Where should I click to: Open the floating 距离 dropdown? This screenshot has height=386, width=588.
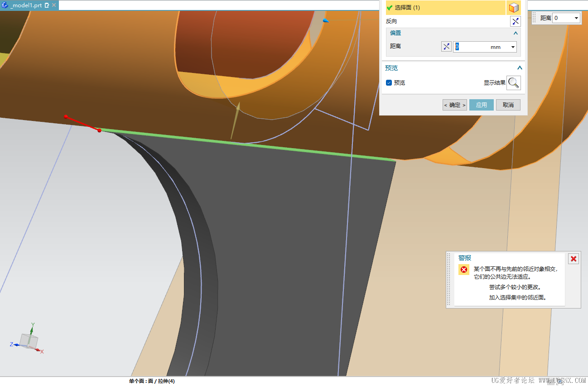coord(576,18)
